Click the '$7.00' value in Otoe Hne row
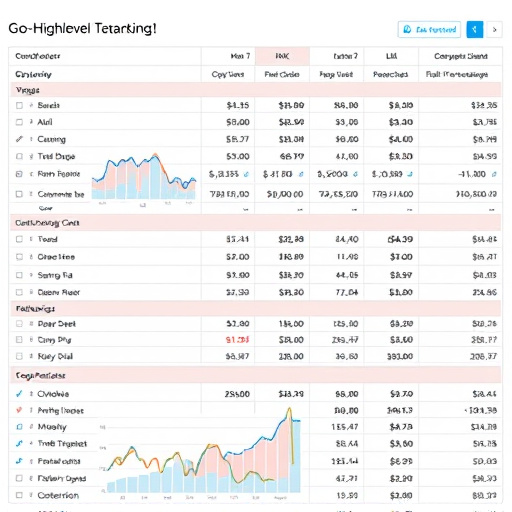Screen dimensions: 512x512 click(238, 257)
